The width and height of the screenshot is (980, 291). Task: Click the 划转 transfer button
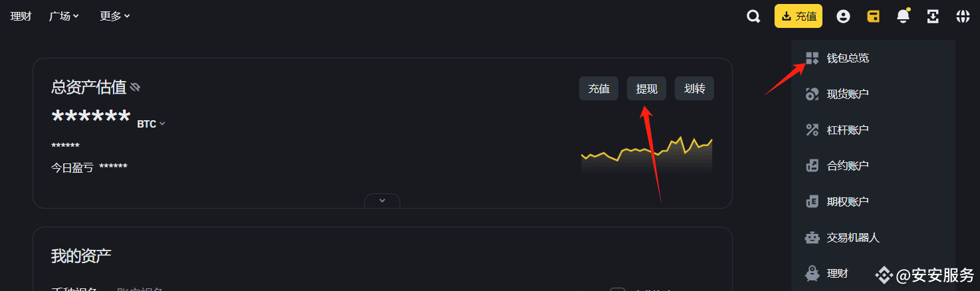click(x=695, y=88)
